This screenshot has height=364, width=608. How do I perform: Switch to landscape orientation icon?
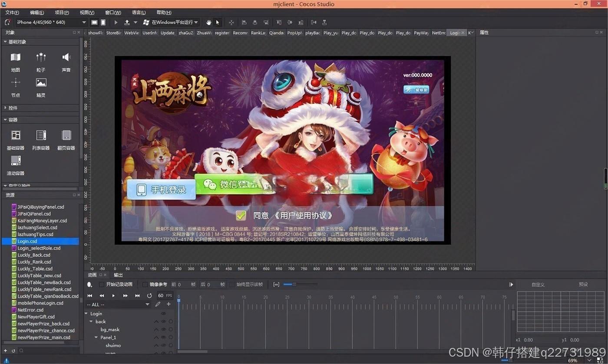(x=94, y=22)
